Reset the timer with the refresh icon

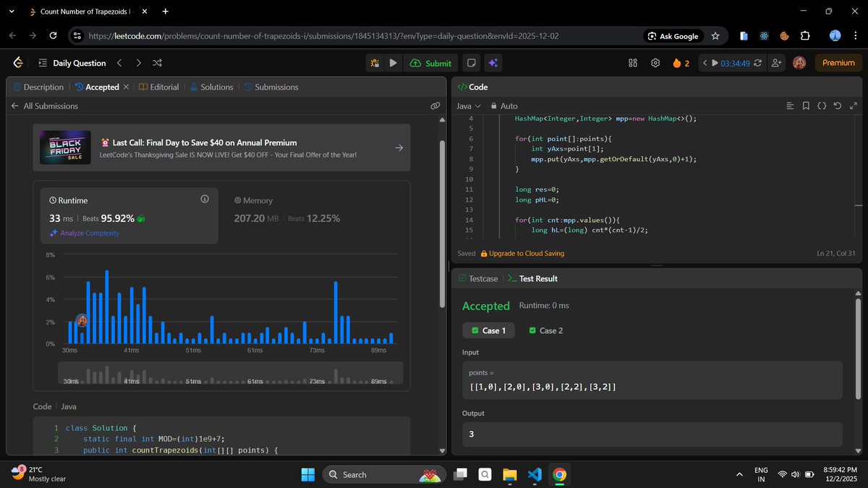[757, 63]
